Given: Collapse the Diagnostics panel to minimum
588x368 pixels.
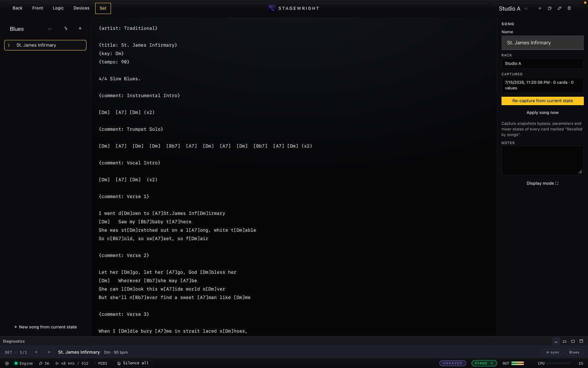Looking at the screenshot, I should [x=556, y=341].
